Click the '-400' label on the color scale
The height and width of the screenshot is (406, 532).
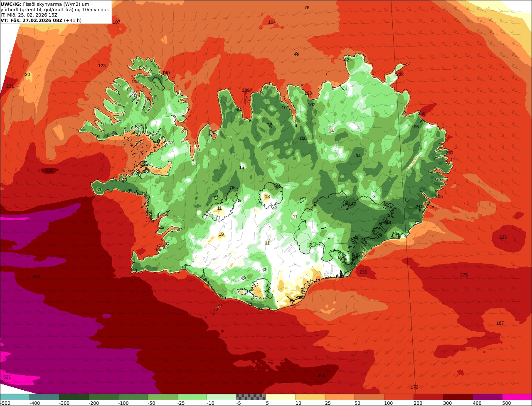click(x=34, y=403)
